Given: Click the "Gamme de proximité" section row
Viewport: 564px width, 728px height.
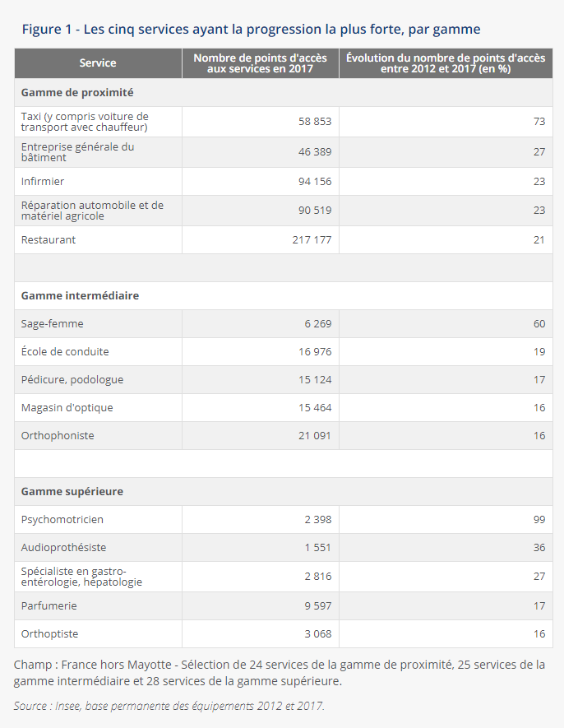Looking at the screenshot, I should point(77,93).
